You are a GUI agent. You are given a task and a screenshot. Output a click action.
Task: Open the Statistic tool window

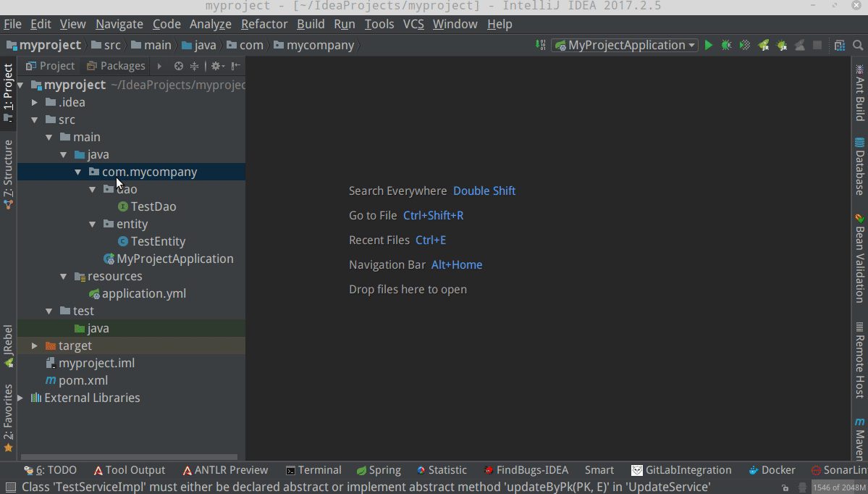coord(442,470)
